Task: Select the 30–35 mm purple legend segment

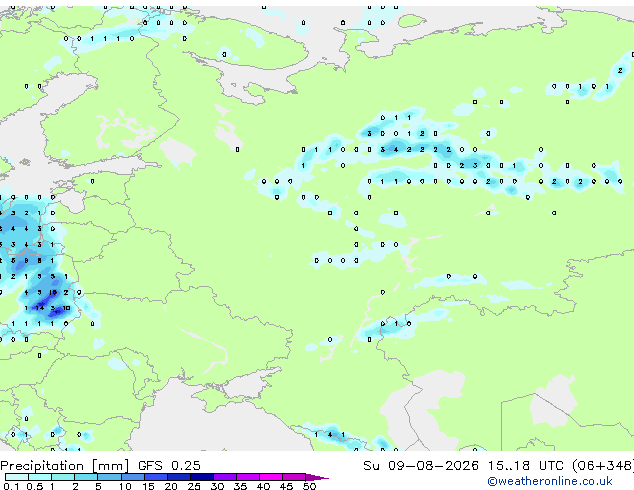Action: [225, 477]
